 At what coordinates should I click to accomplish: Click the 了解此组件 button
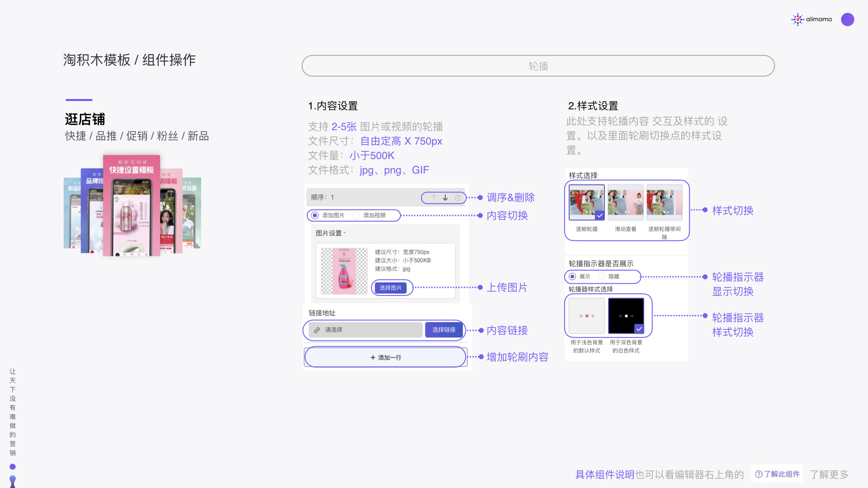point(777,474)
